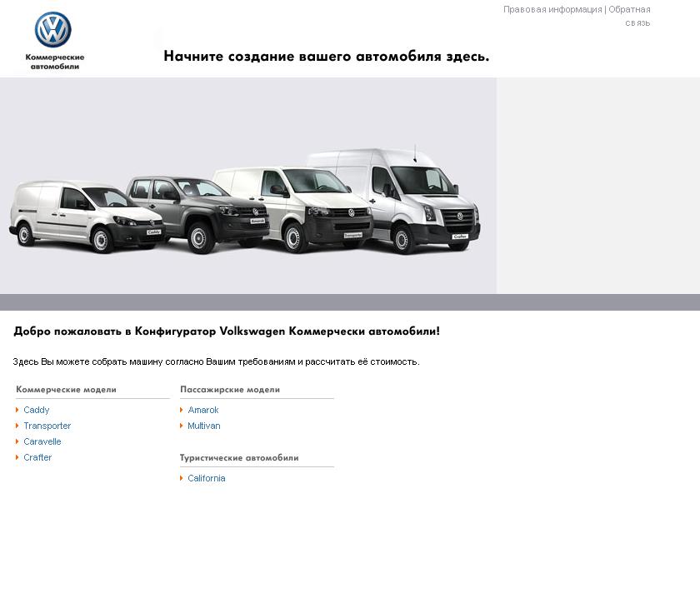
Task: Click the grey Amarok pickup image
Action: click(201, 214)
